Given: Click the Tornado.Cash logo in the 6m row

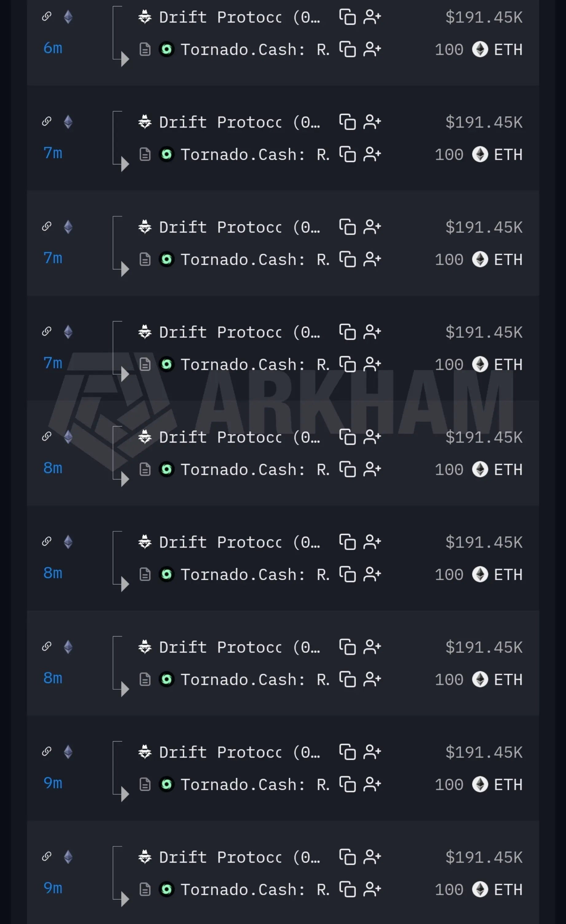Looking at the screenshot, I should click(166, 49).
